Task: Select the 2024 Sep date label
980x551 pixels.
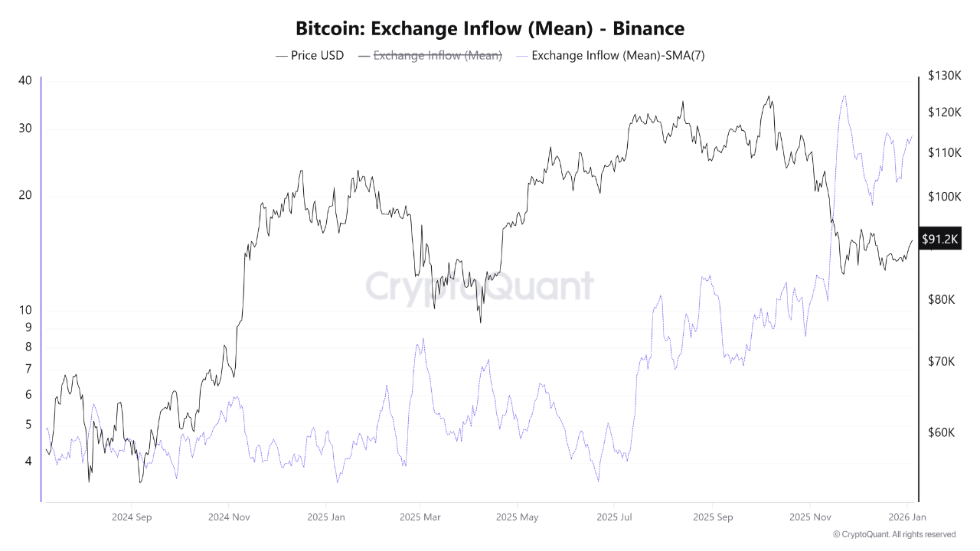Action: 132,517
